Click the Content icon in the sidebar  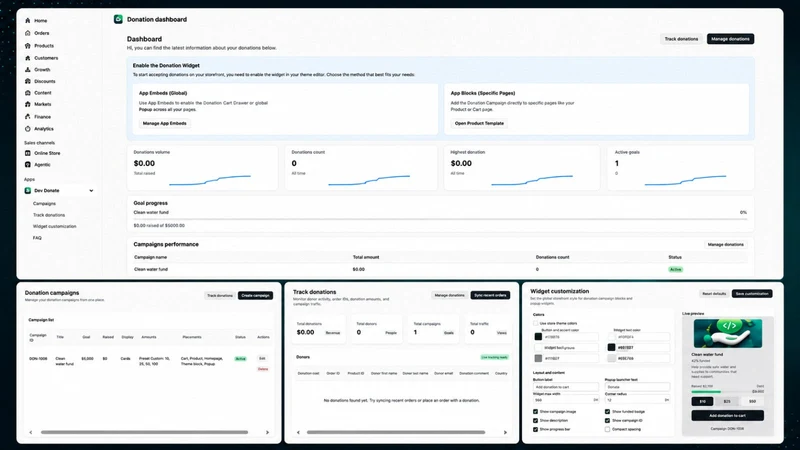pyautogui.click(x=28, y=93)
